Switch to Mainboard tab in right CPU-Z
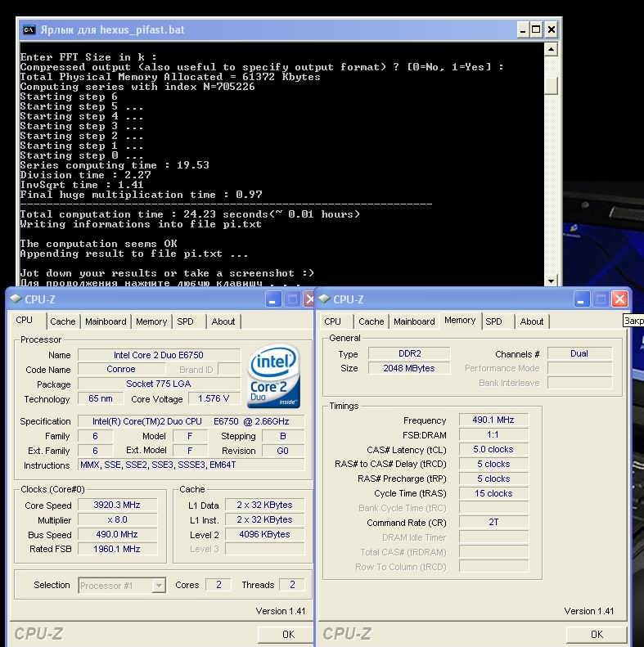Image resolution: width=644 pixels, height=647 pixels. [414, 321]
